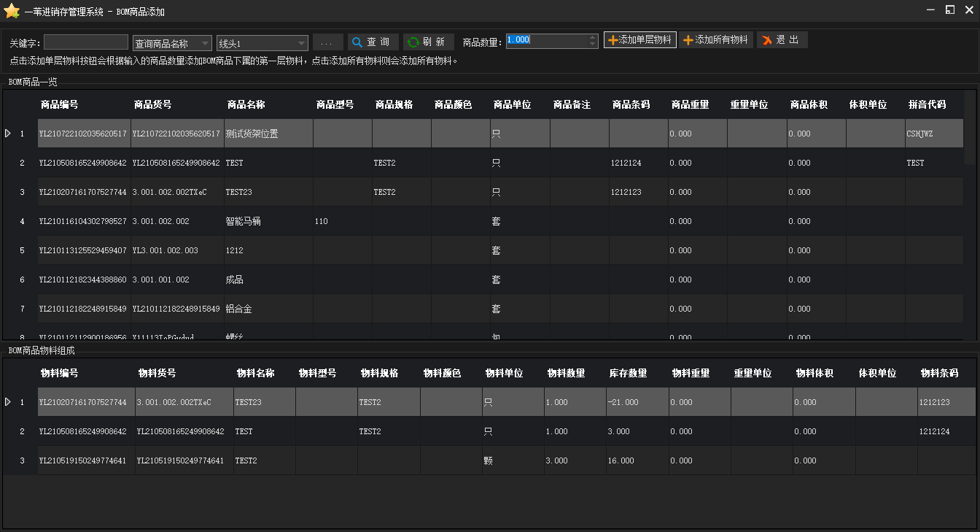Decrease 商品数量 with the down stepper arrow
This screenshot has width=980, height=532.
tap(593, 45)
